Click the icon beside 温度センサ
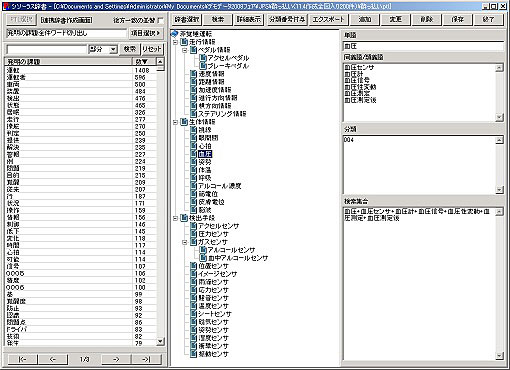Viewport: 510px width, 370px height. (x=194, y=306)
